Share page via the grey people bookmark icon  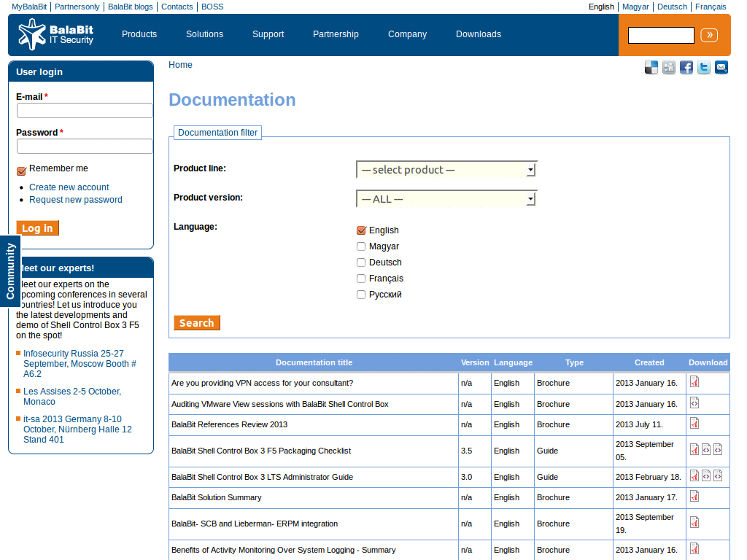tap(669, 68)
